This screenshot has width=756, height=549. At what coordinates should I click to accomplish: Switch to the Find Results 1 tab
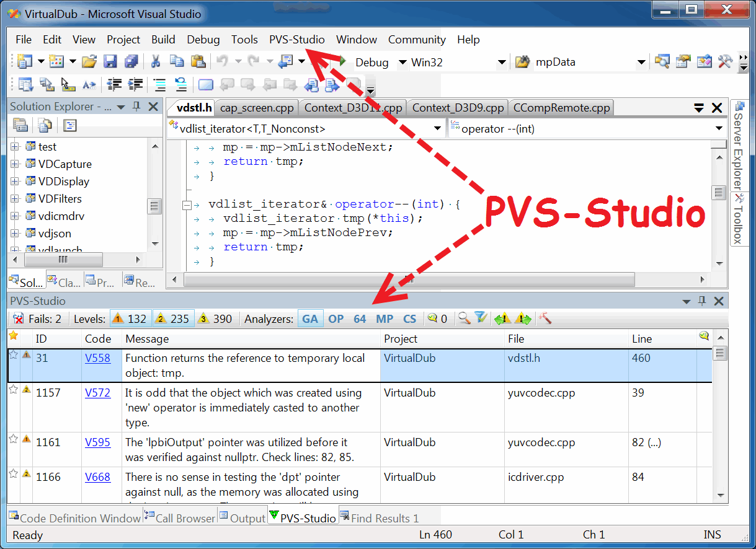tap(378, 517)
